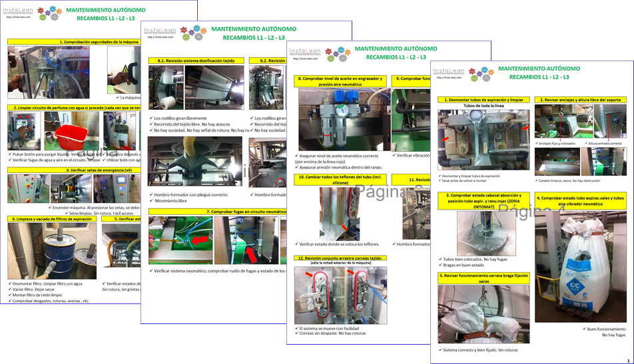Open the insta-lean.com link on the frontmost page

click(x=448, y=78)
